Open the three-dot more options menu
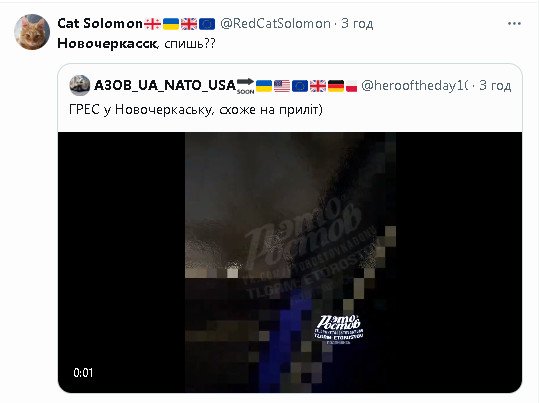This screenshot has width=539, height=403. tap(514, 23)
